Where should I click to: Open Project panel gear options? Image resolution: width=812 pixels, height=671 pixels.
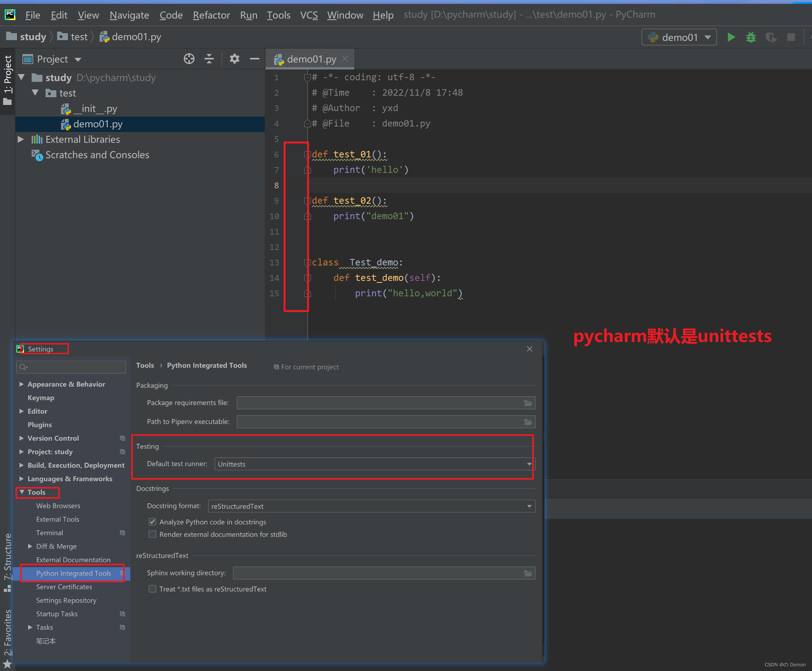(235, 59)
